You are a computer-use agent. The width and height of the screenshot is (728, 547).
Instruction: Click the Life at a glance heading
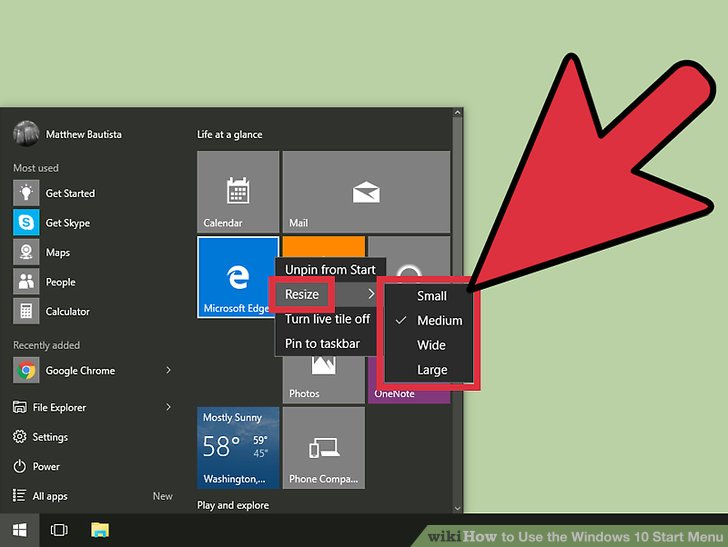[x=229, y=135]
